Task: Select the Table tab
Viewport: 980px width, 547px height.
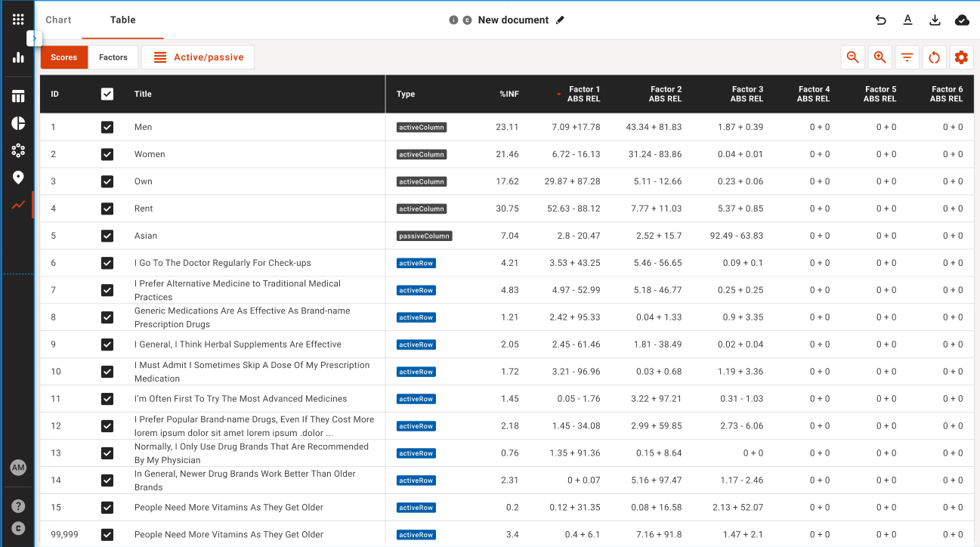Action: click(122, 20)
